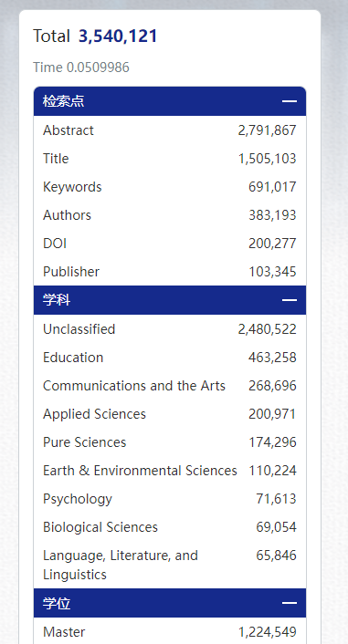Select the Keywords search point
This screenshot has width=348, height=644.
(170, 187)
